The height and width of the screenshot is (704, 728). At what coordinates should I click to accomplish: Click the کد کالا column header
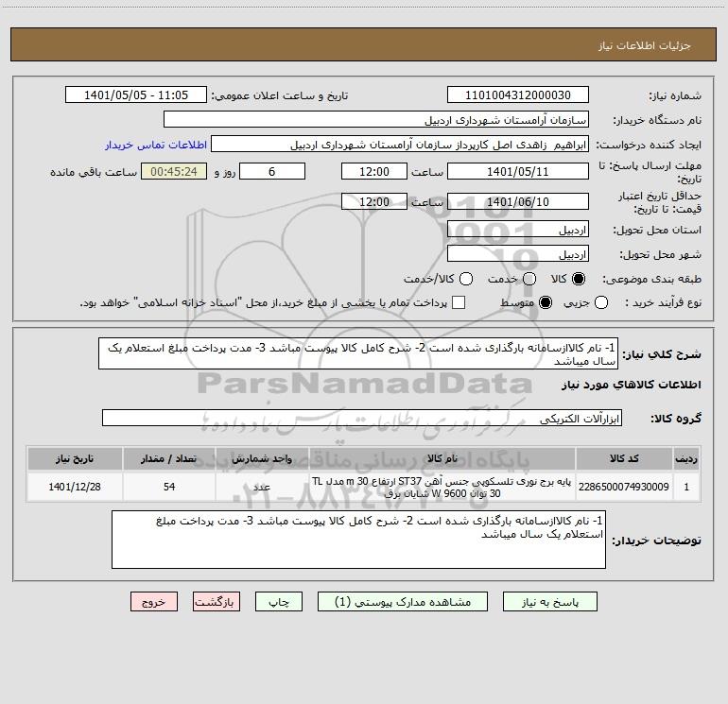point(624,459)
